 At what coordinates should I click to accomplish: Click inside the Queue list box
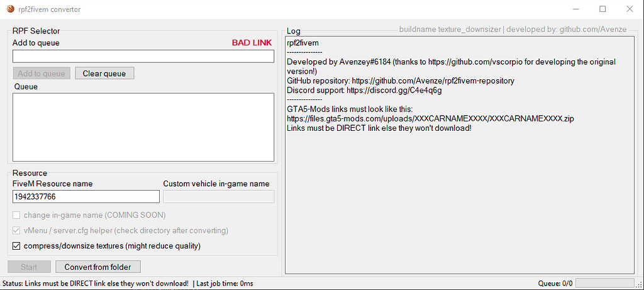pyautogui.click(x=143, y=127)
